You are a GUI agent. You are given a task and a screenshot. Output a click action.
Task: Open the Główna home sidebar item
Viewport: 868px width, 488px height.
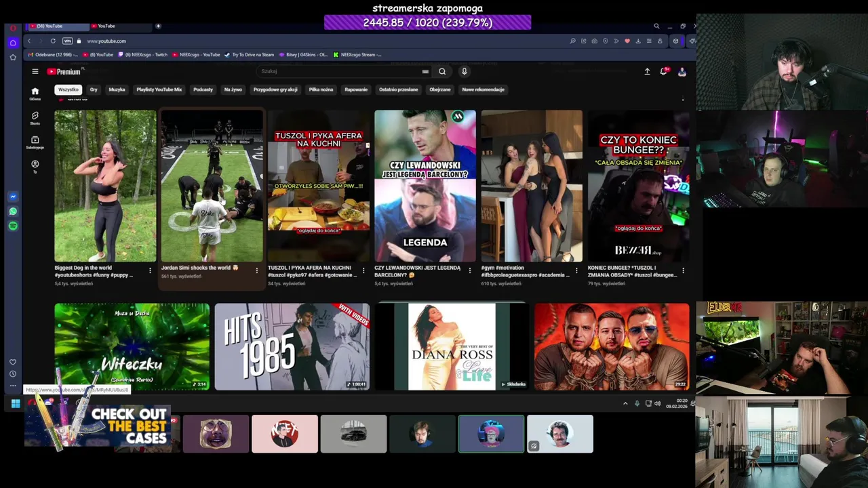click(35, 94)
